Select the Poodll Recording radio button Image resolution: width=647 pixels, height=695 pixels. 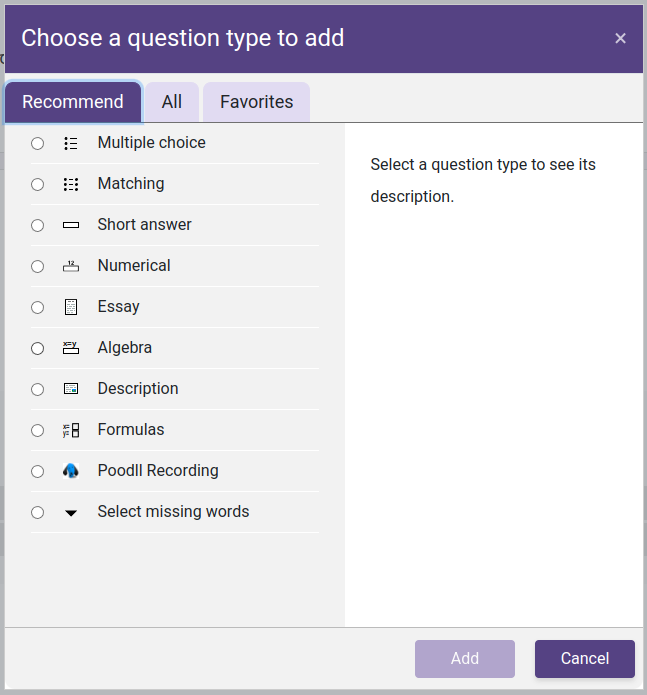[38, 472]
